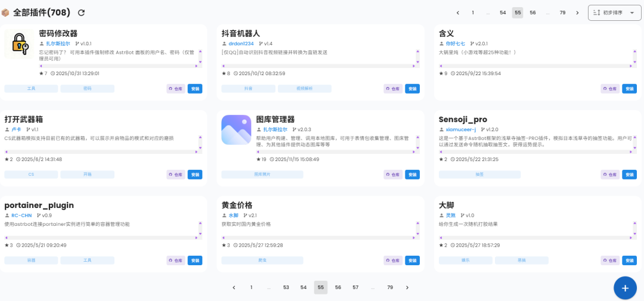Click the gallery icon of 图库管理器 plugin
The image size is (644, 301).
(x=236, y=130)
